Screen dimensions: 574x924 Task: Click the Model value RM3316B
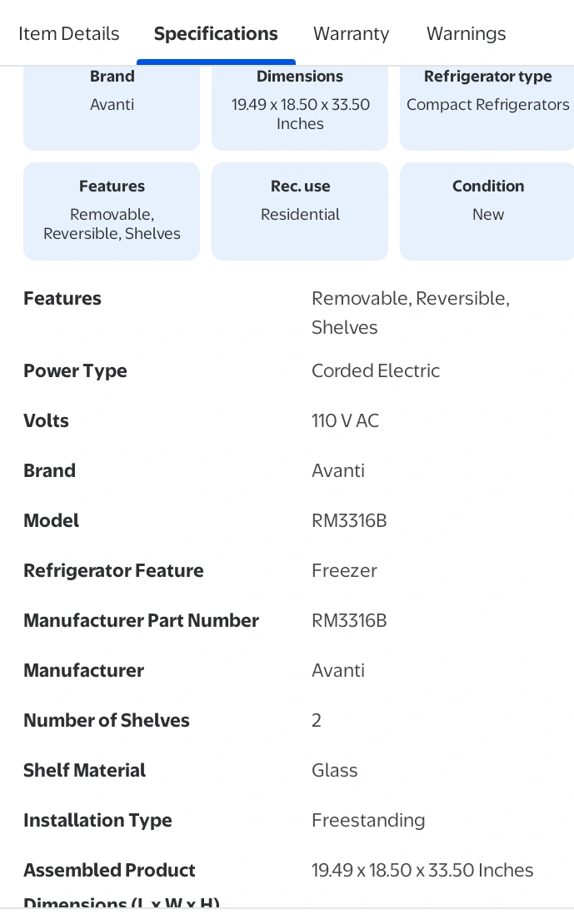349,521
